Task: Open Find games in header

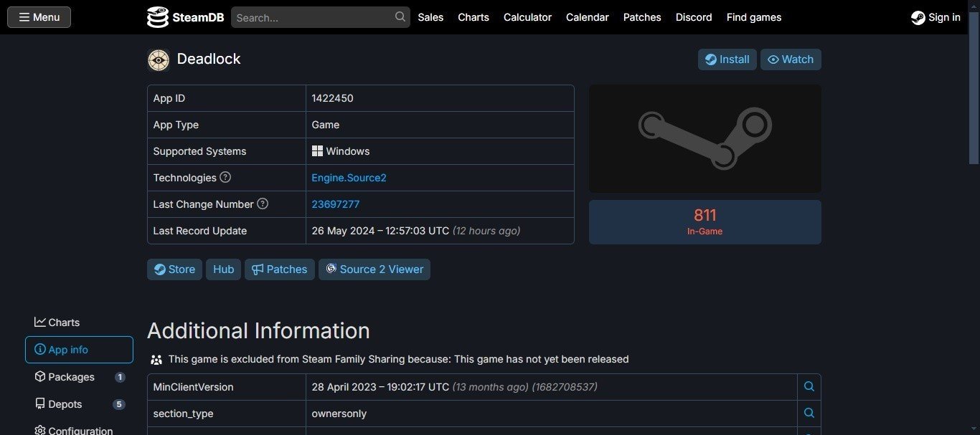Action: click(754, 17)
